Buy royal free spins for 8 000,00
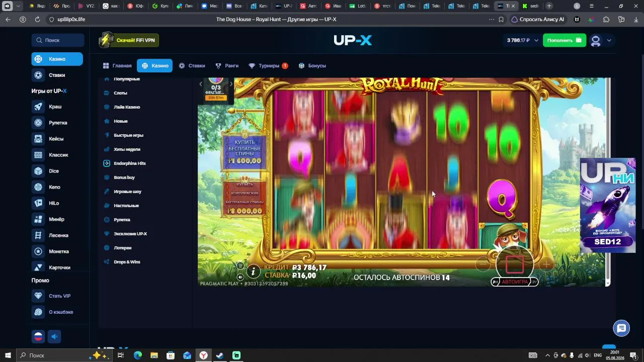This screenshot has width=644, height=362. [245, 199]
